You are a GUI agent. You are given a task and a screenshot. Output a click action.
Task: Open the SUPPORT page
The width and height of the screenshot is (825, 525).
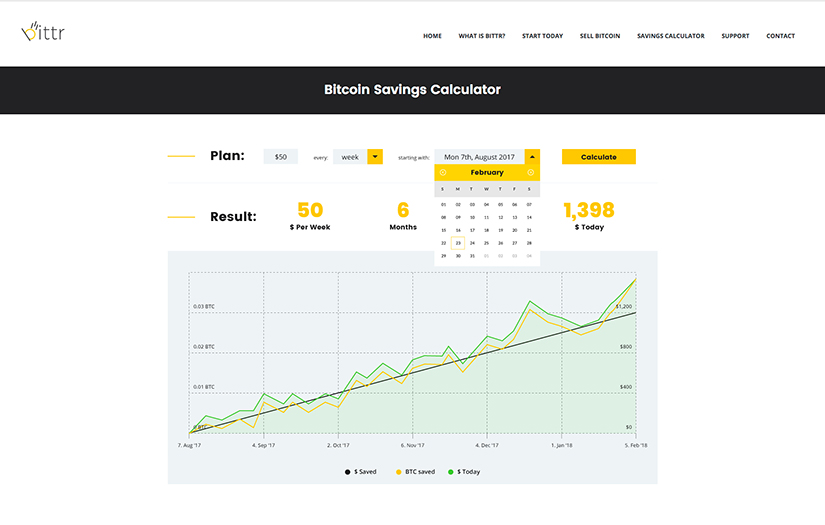pos(735,36)
